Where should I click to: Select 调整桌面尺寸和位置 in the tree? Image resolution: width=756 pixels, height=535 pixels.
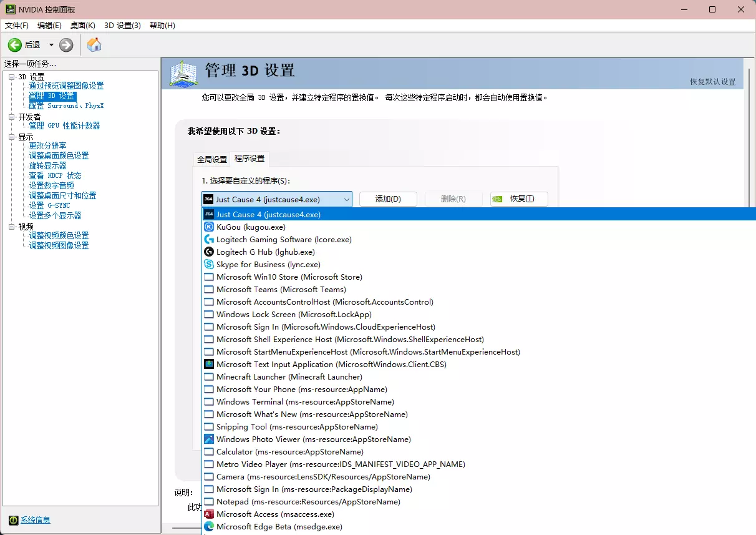[62, 195]
